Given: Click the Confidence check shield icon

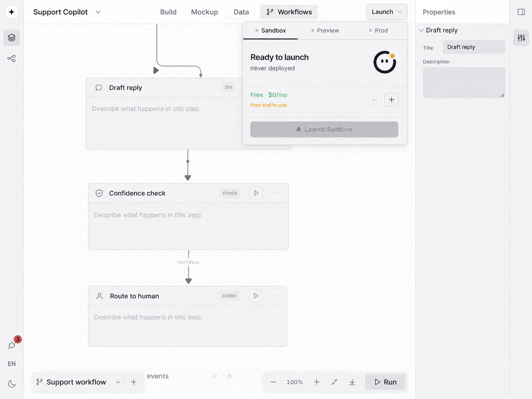Looking at the screenshot, I should tap(99, 193).
